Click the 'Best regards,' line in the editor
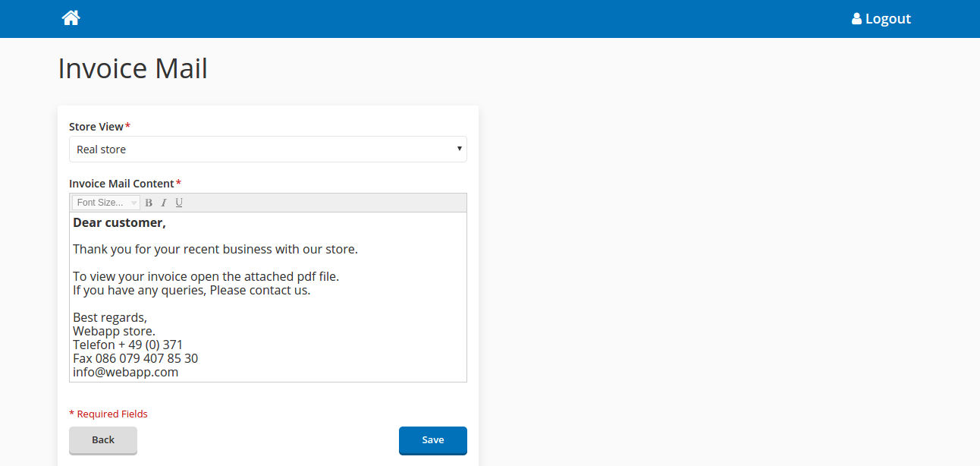 [110, 317]
